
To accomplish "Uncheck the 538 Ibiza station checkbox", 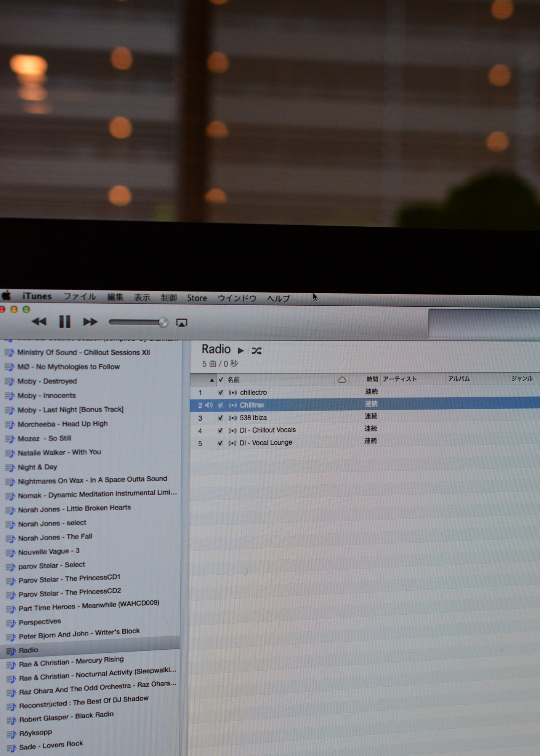I will (x=220, y=418).
